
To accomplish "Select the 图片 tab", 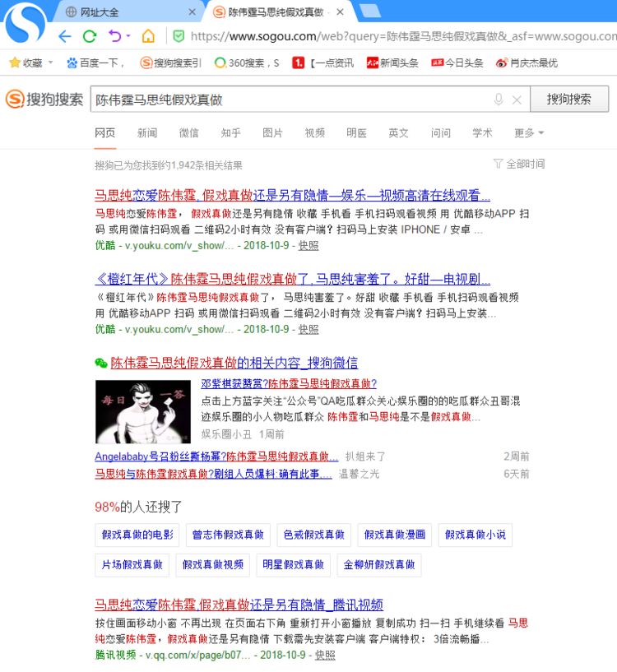I will [272, 133].
